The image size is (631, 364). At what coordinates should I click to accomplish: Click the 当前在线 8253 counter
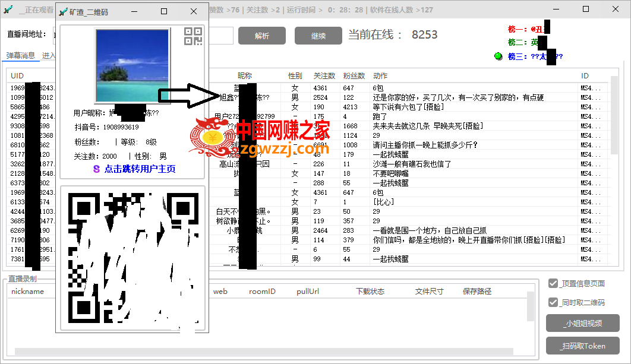pyautogui.click(x=393, y=34)
